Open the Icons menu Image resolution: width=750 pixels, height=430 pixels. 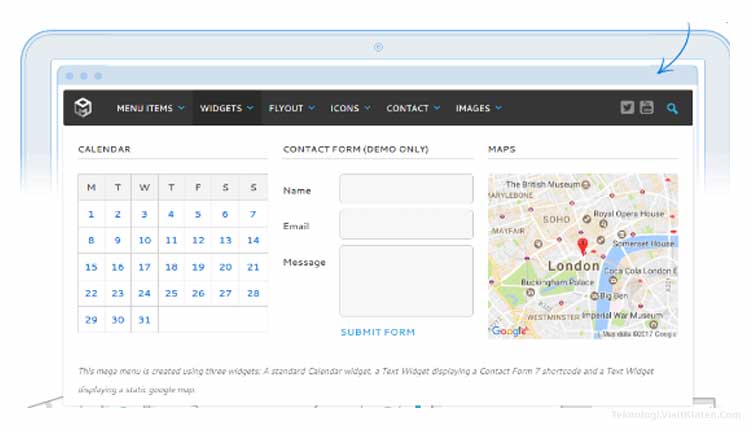(x=344, y=108)
